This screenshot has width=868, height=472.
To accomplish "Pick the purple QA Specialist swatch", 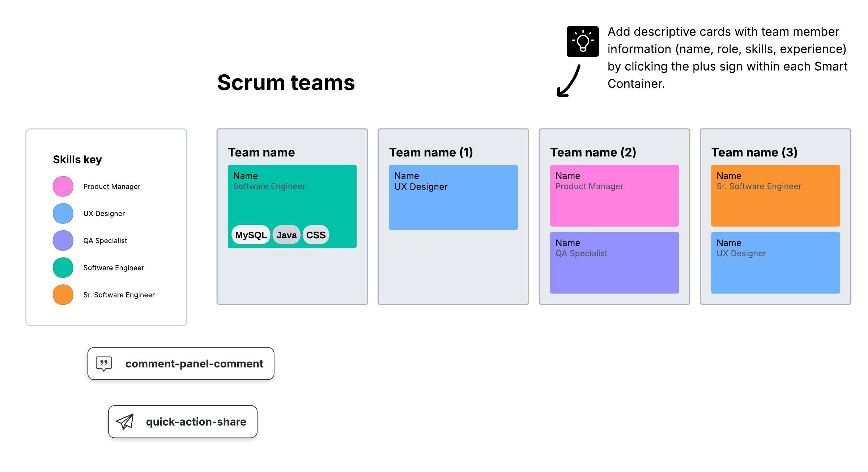I will [63, 241].
